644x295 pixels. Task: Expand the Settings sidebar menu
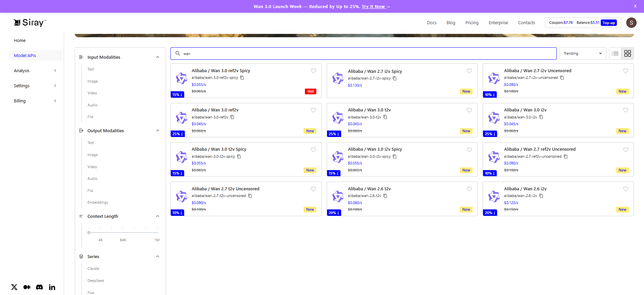[x=35, y=86]
